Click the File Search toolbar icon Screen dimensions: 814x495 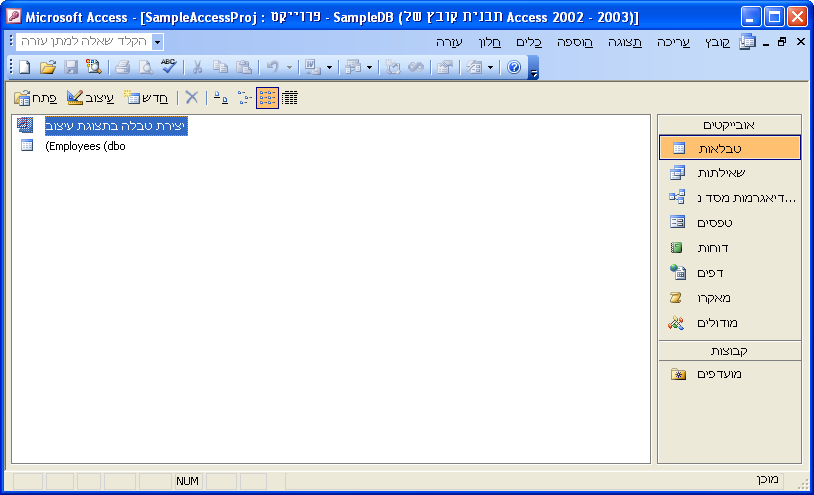(93, 67)
